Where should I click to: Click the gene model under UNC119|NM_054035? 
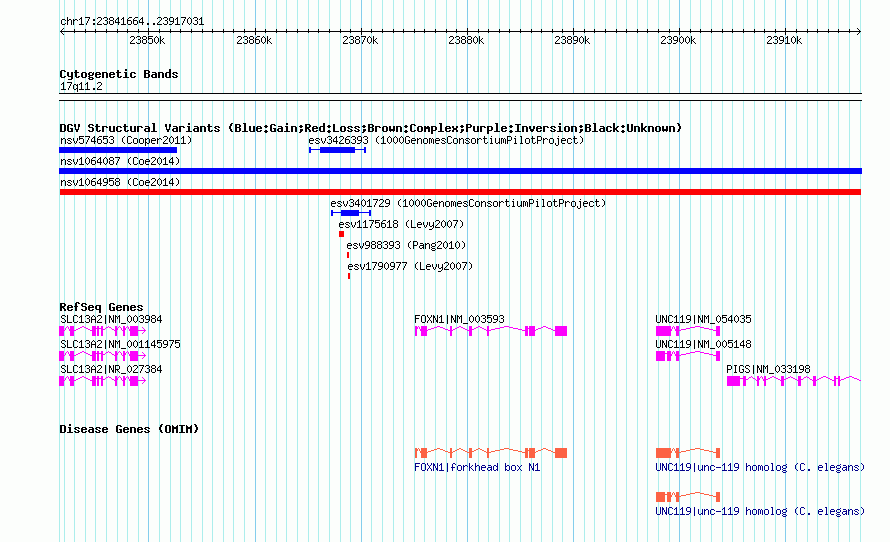point(688,331)
